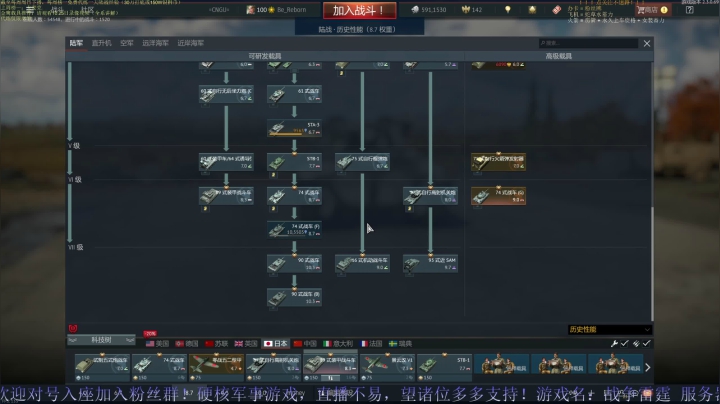Select the BR 9.0 vehicle card in the VII row

click(362, 264)
